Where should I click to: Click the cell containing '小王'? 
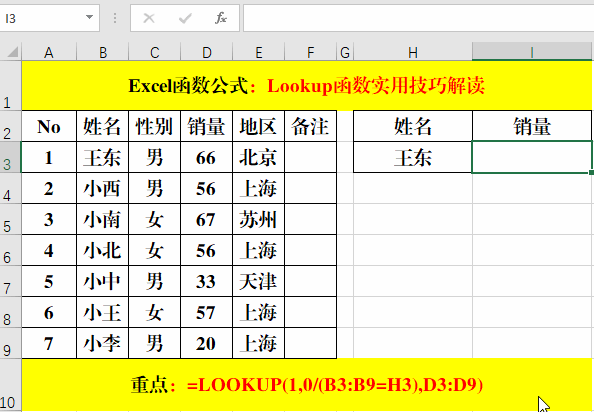pos(103,312)
